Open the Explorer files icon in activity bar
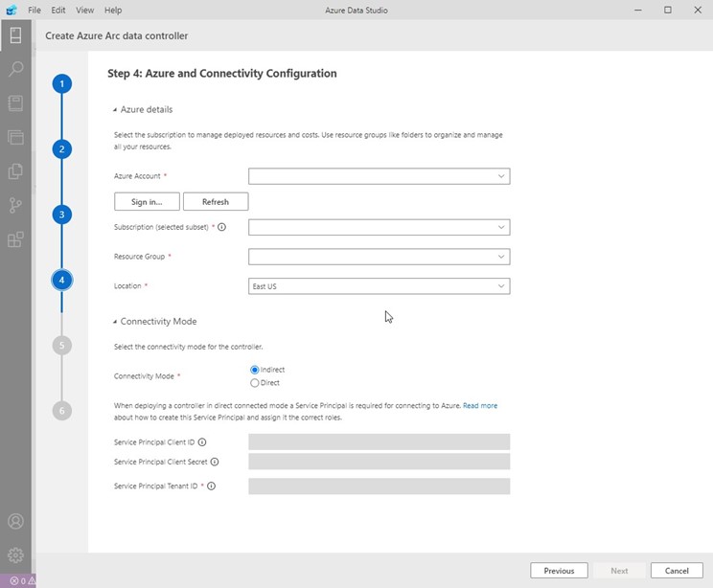The image size is (713, 588). [15, 171]
